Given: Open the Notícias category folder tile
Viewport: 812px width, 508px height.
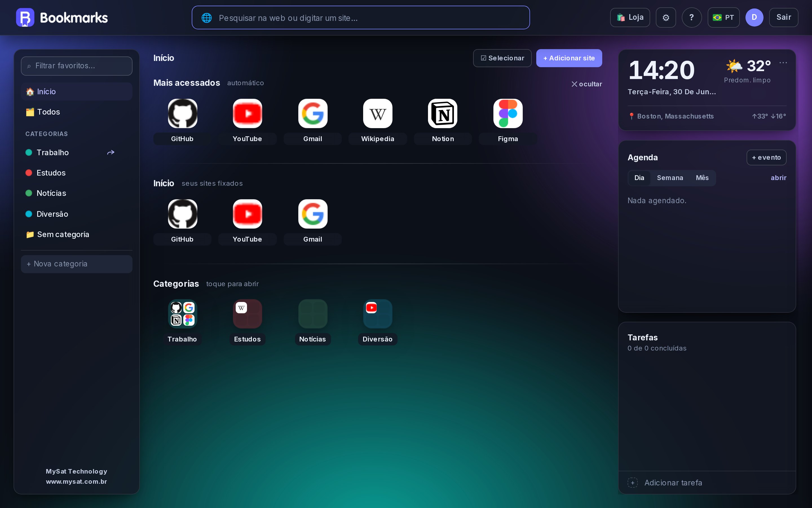Looking at the screenshot, I should (x=313, y=314).
